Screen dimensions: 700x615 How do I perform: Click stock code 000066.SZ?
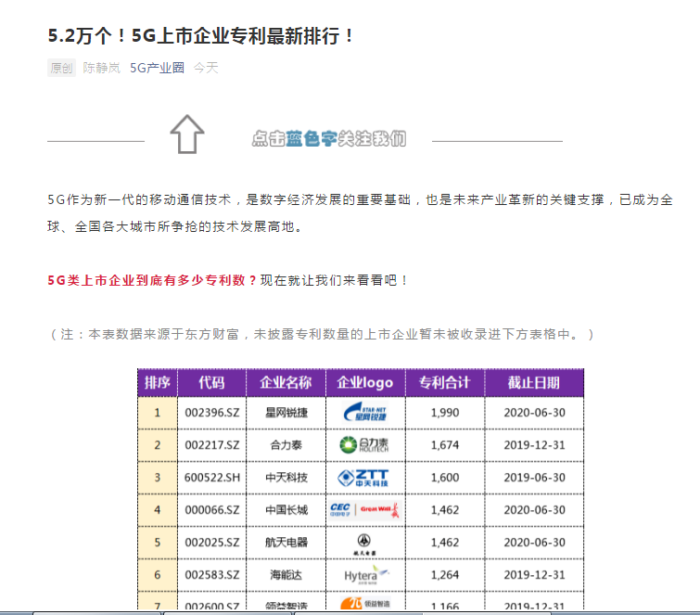(212, 510)
